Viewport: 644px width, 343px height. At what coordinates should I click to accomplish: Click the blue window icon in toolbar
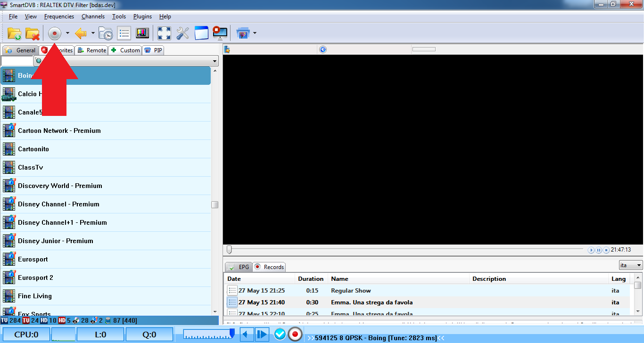pos(201,33)
